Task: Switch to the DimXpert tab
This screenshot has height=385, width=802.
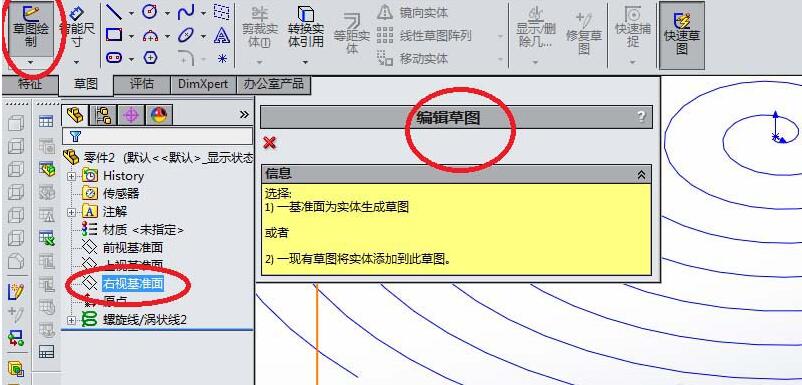Action: coord(203,84)
